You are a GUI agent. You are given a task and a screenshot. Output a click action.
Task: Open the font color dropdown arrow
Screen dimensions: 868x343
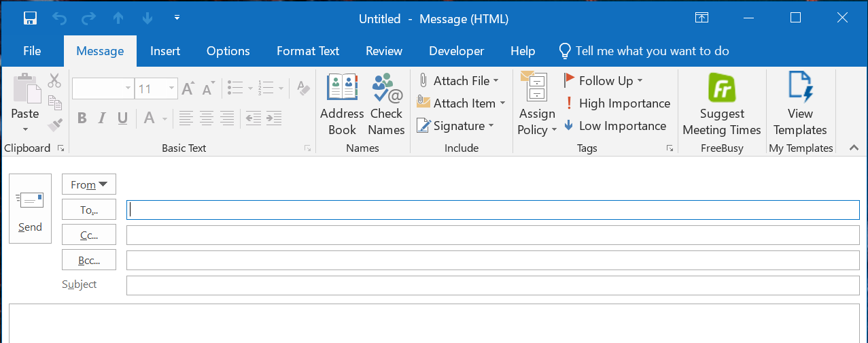coord(165,119)
